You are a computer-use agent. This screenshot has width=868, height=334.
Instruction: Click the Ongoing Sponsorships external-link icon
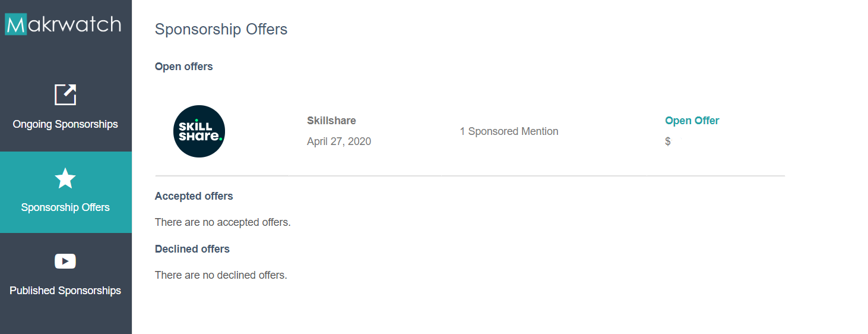65,94
